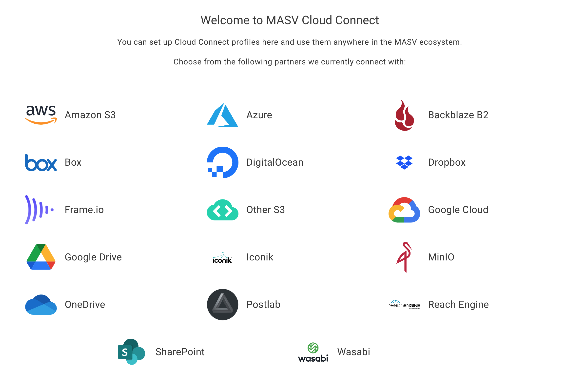Choose the Google Cloud partner label

[x=458, y=210]
